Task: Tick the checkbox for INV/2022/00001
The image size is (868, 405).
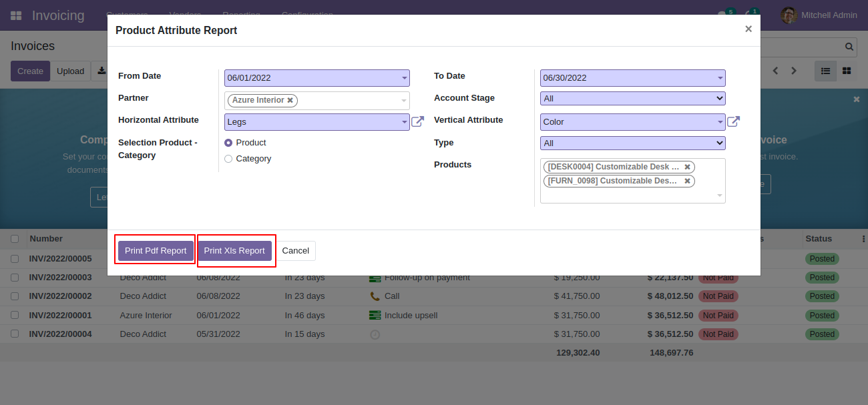Action: pyautogui.click(x=15, y=315)
